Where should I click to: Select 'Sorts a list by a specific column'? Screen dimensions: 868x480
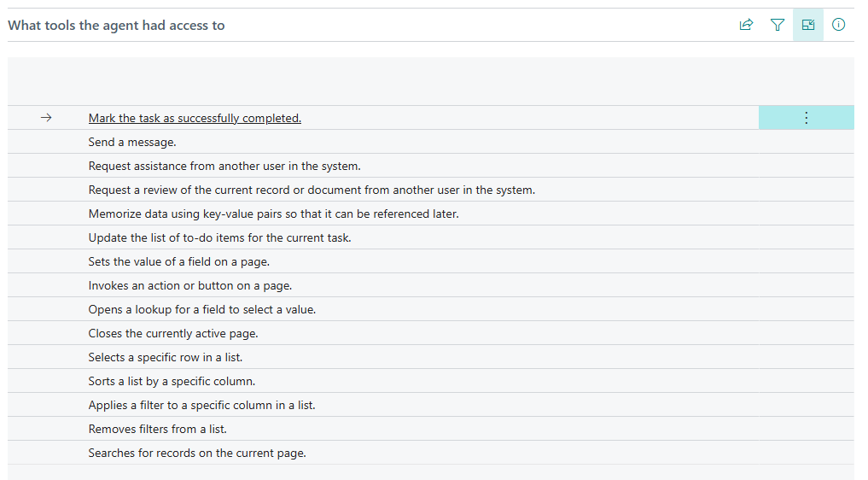click(172, 382)
